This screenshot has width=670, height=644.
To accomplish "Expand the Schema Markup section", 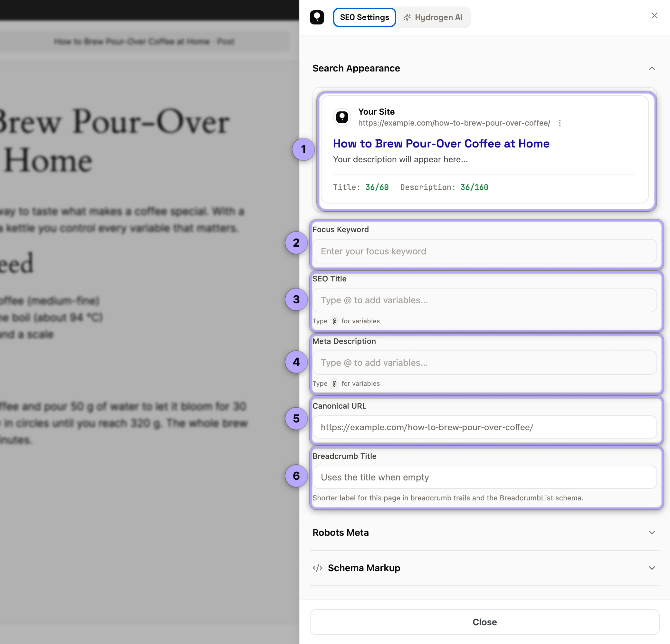I will click(484, 568).
